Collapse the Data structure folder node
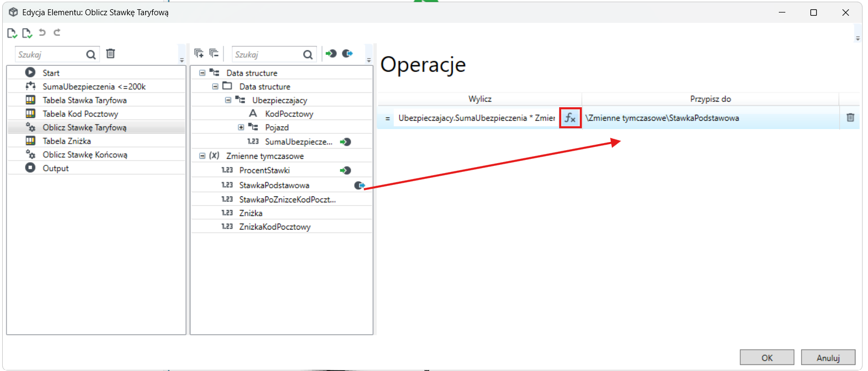The height and width of the screenshot is (371, 868). pyautogui.click(x=215, y=86)
